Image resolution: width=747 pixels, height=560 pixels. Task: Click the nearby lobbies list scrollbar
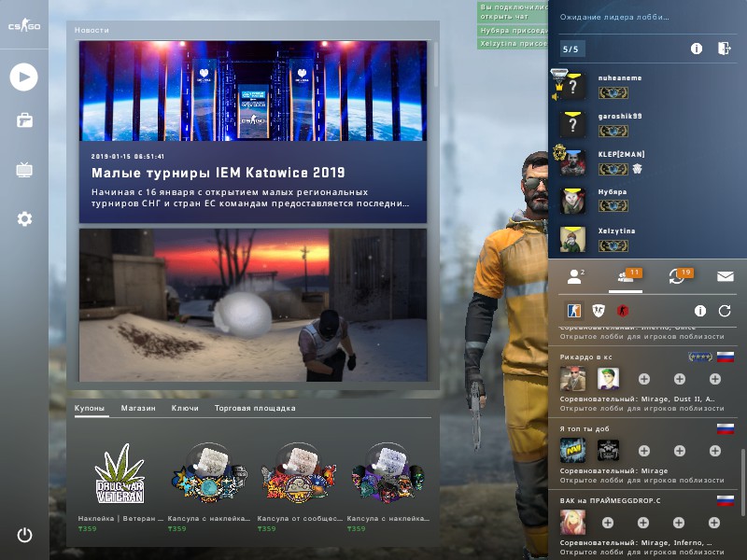click(x=743, y=482)
